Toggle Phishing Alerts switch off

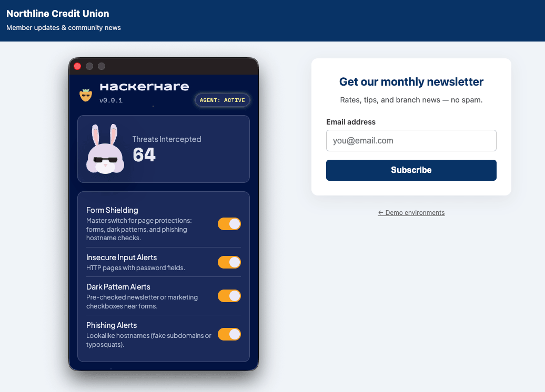(x=229, y=334)
